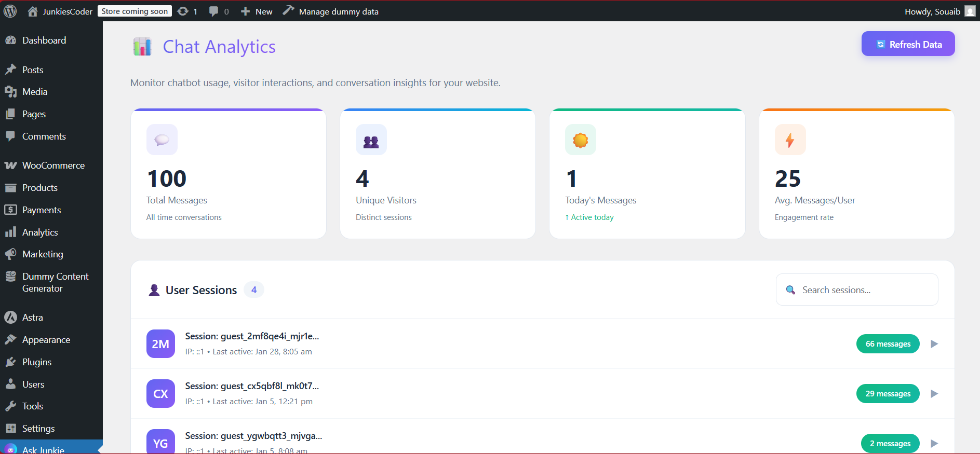Click the User Sessions person icon
This screenshot has width=980, height=454.
[x=154, y=290]
